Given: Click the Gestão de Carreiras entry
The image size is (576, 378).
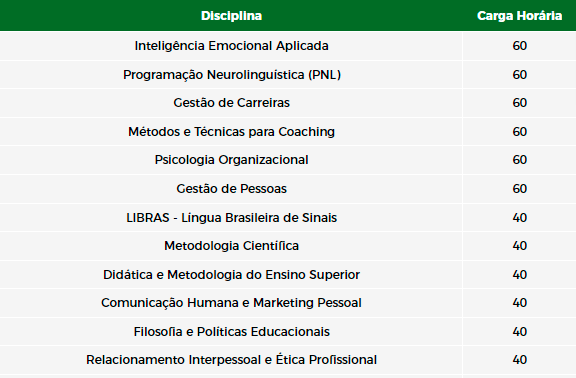Looking at the screenshot, I should 231,103.
